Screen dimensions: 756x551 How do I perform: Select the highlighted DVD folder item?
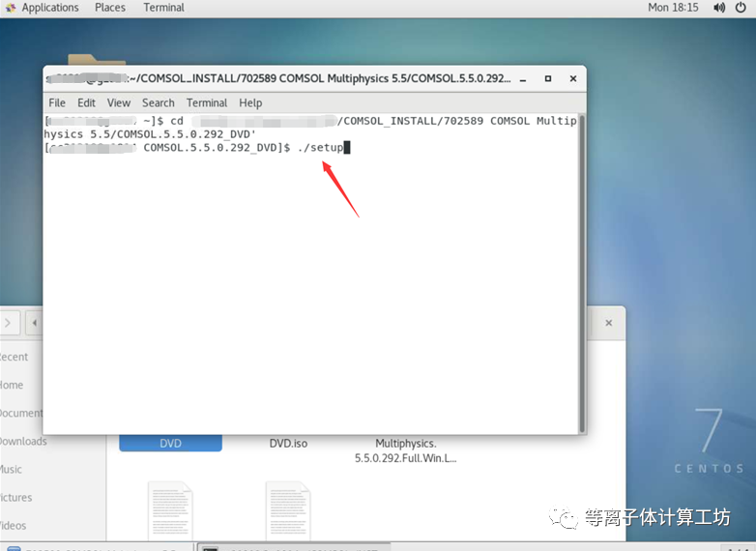tap(171, 443)
